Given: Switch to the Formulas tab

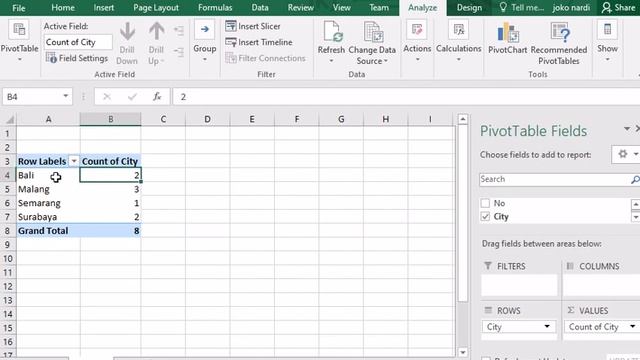Looking at the screenshot, I should coord(215,7).
